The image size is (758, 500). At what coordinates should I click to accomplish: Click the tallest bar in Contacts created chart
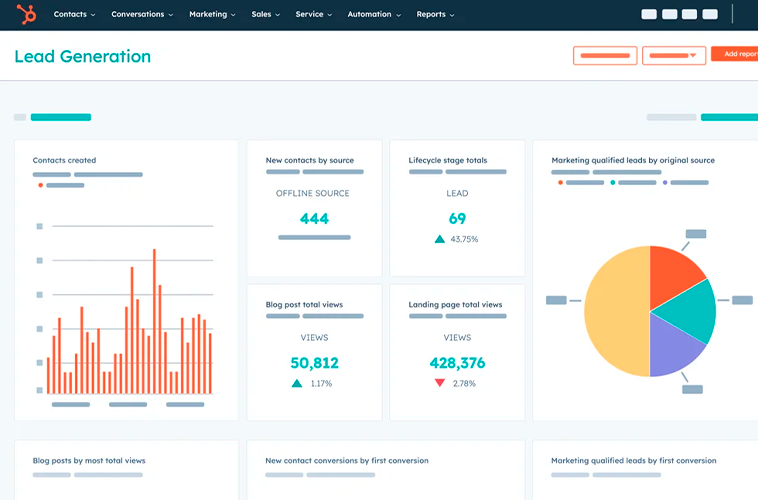[x=154, y=320]
